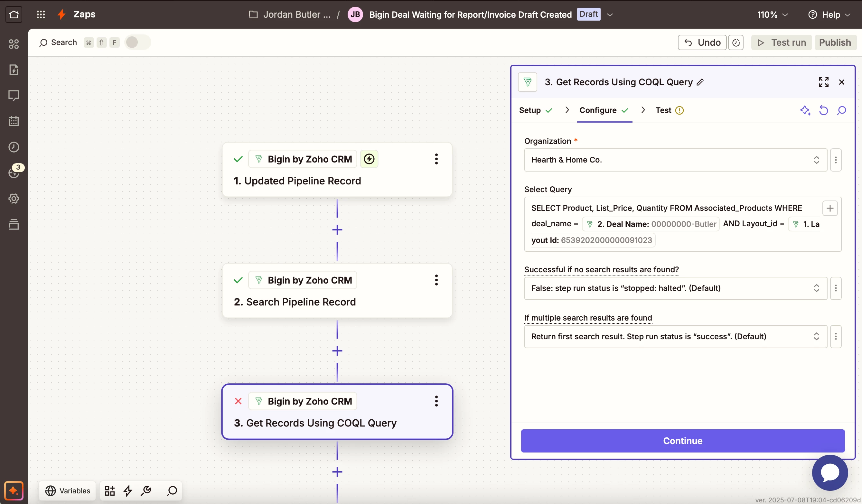Open the versions stack icon in sidebar

pyautogui.click(x=14, y=224)
